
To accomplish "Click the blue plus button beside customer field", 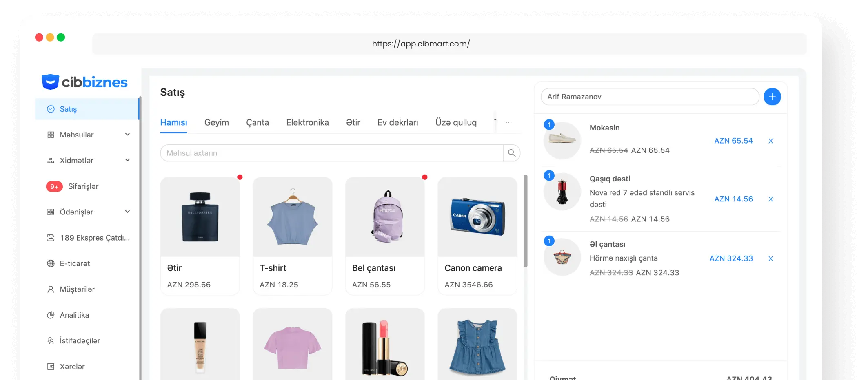I will pos(772,97).
